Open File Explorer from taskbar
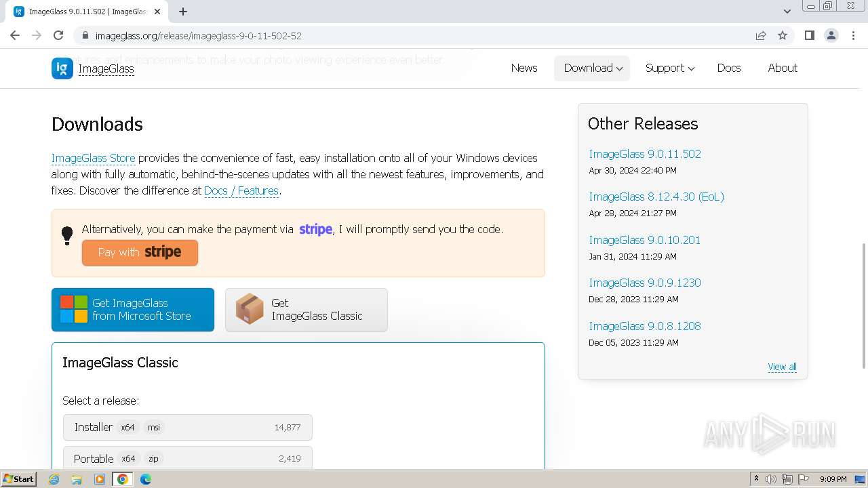868x488 pixels. tap(77, 479)
